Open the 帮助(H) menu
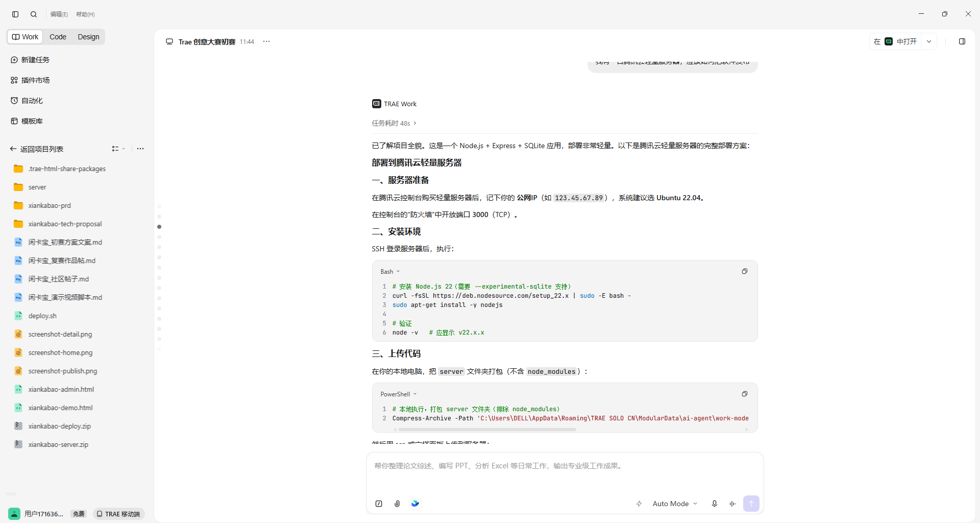This screenshot has width=980, height=523. pyautogui.click(x=85, y=14)
